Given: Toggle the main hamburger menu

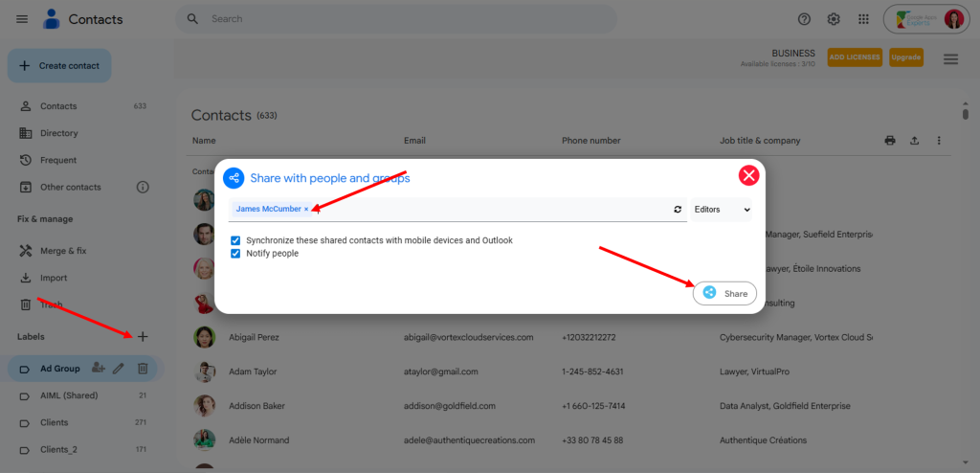Looking at the screenshot, I should pos(22,19).
